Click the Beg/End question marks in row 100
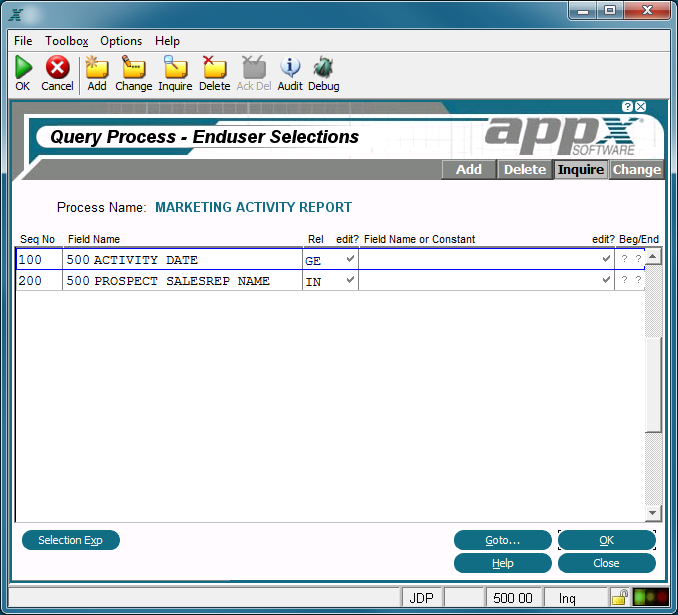The width and height of the screenshot is (678, 615). (631, 259)
